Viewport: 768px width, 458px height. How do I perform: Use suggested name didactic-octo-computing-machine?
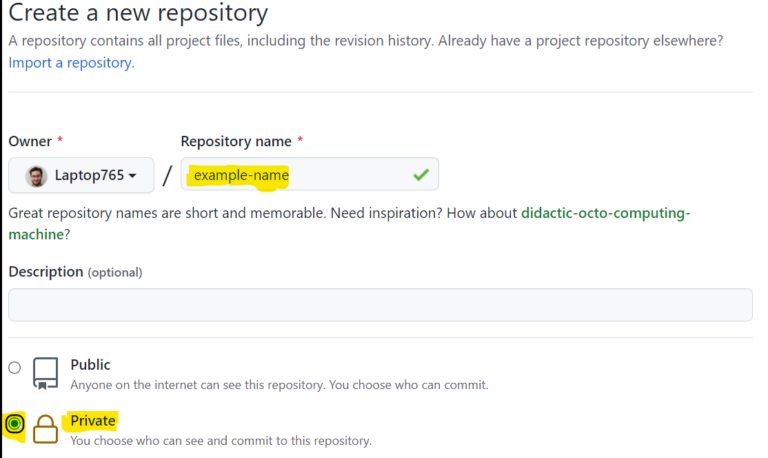click(x=605, y=213)
